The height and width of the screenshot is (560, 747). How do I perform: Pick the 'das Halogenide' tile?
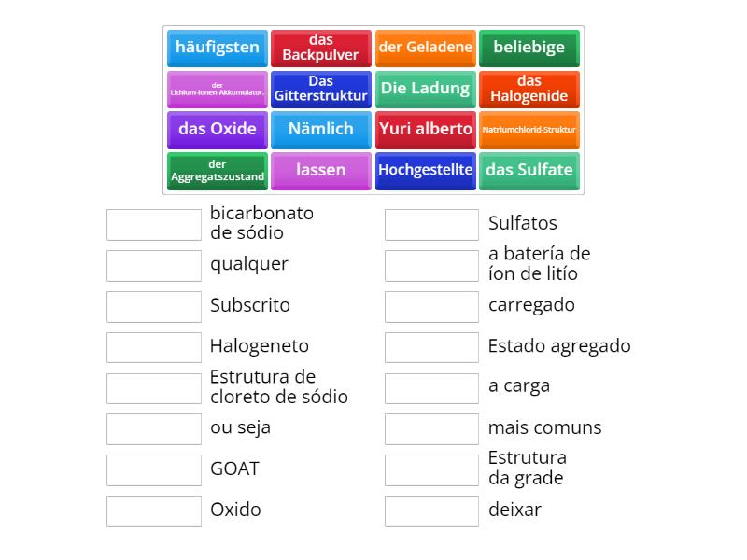click(529, 90)
